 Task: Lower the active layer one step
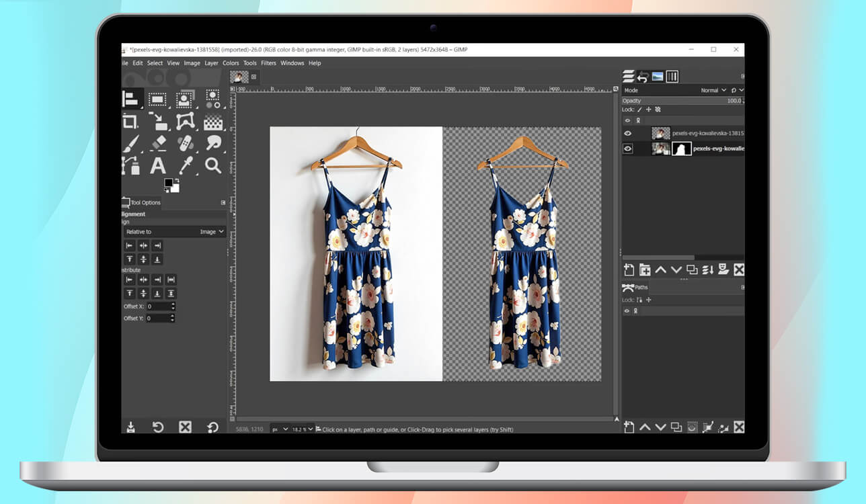[x=676, y=269]
